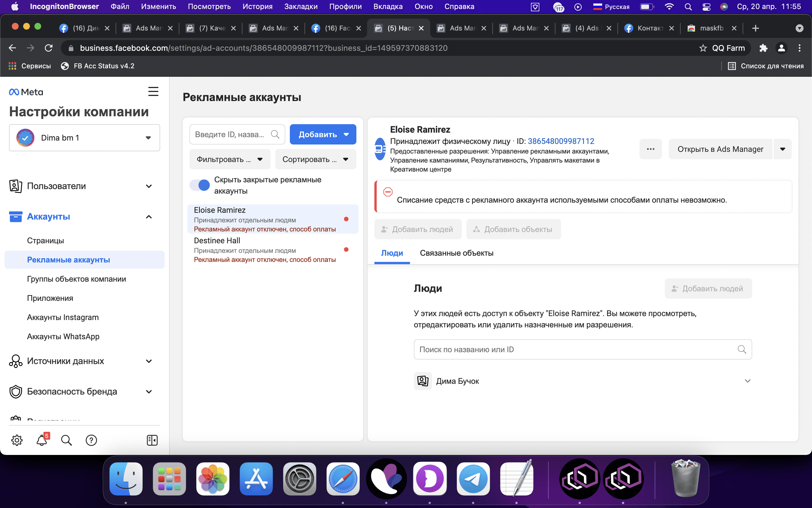This screenshot has width=812, height=508.
Task: Open TextEdit from the dock
Action: (517, 479)
